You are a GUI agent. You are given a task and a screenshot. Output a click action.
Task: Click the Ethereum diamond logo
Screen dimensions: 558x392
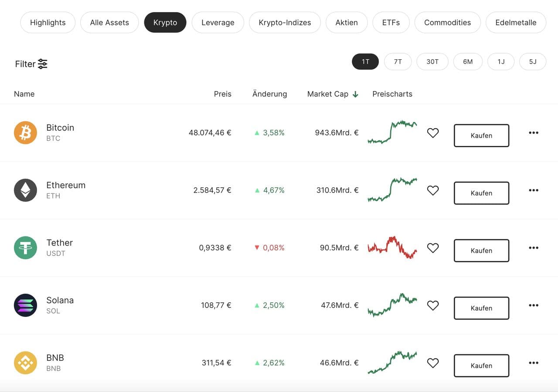pos(25,190)
